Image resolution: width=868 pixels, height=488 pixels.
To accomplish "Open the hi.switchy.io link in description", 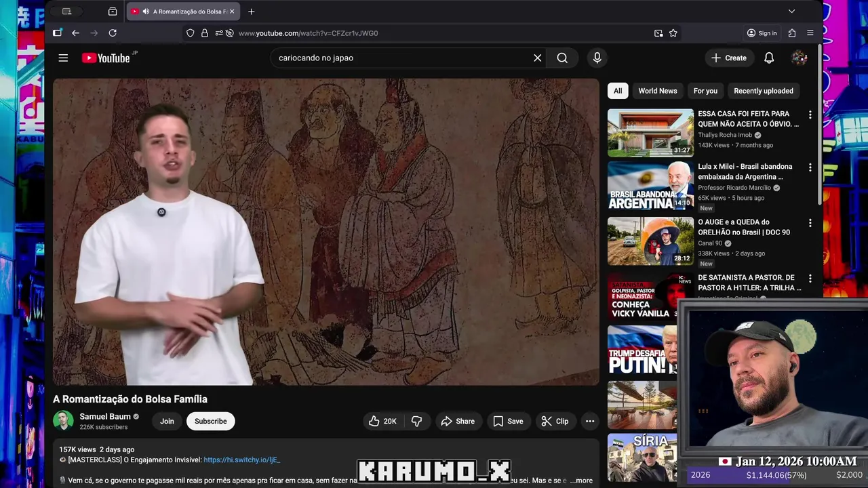I will tap(242, 460).
